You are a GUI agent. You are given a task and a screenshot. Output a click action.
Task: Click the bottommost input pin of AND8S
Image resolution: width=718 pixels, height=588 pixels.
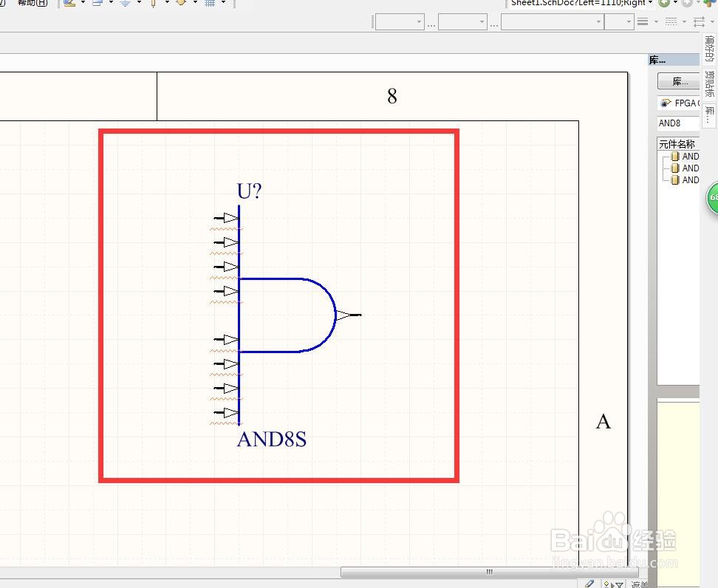pyautogui.click(x=226, y=413)
